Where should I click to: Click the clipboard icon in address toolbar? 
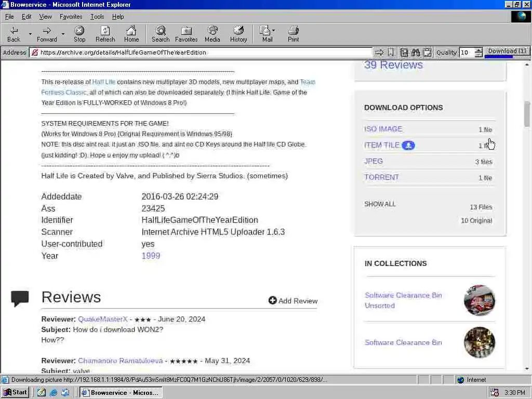tap(428, 52)
